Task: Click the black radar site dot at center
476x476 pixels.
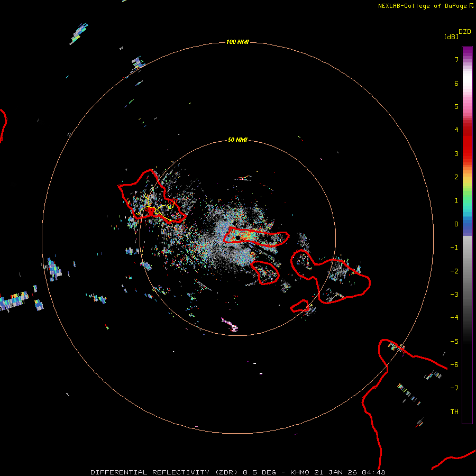Action: click(x=237, y=237)
